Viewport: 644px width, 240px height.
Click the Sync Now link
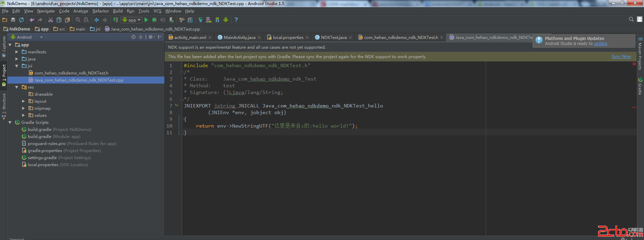621,57
